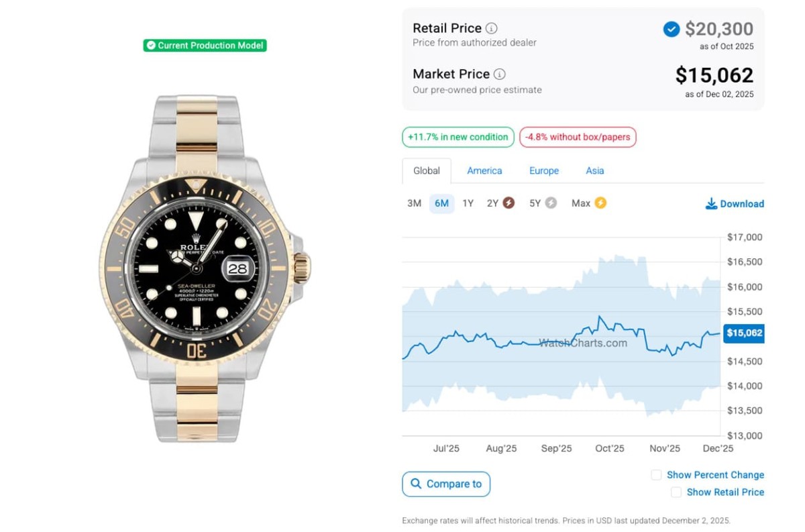
Task: Select the 6M time range
Action: click(441, 203)
